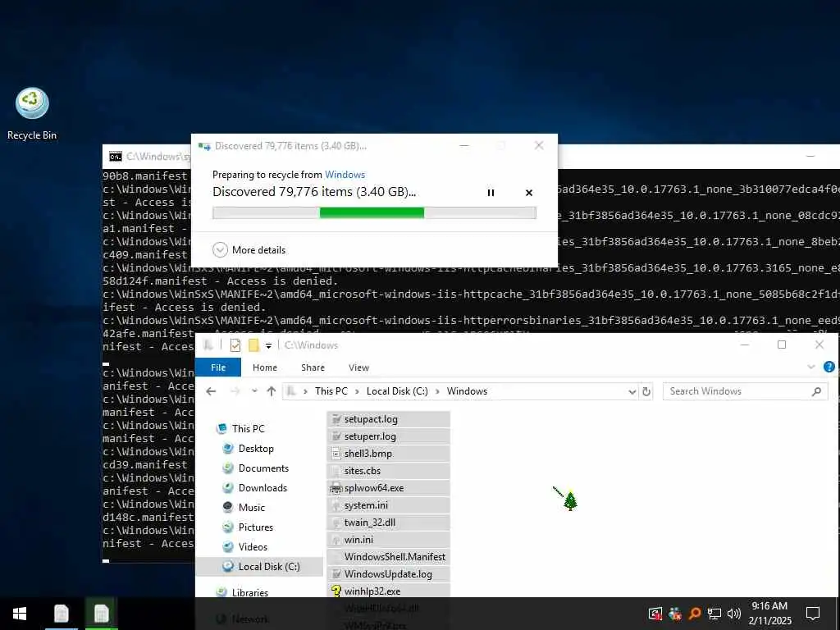Open the Windows Start menu
This screenshot has width=840, height=630.
click(20, 614)
